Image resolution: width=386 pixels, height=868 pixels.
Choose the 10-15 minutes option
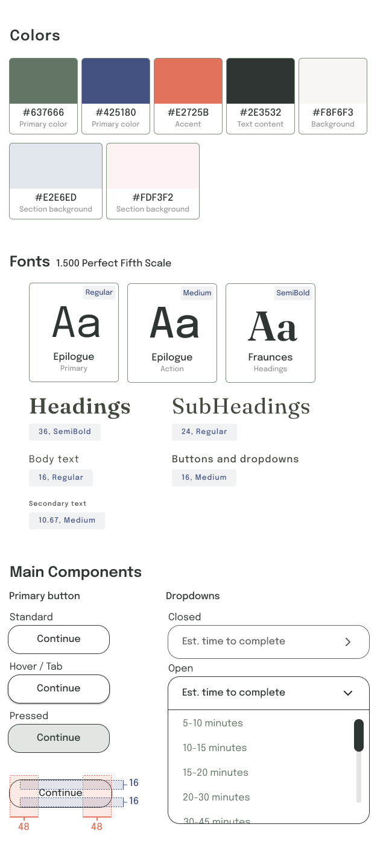215,747
